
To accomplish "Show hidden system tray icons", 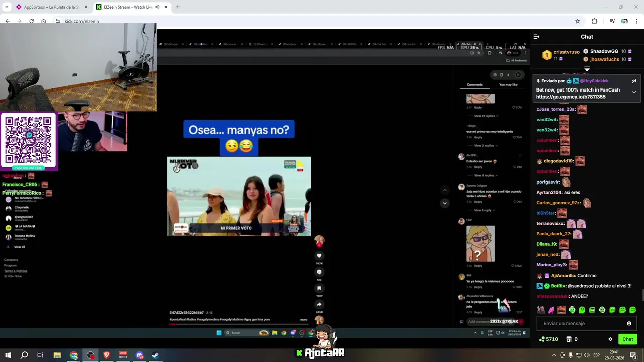I will 554,355.
